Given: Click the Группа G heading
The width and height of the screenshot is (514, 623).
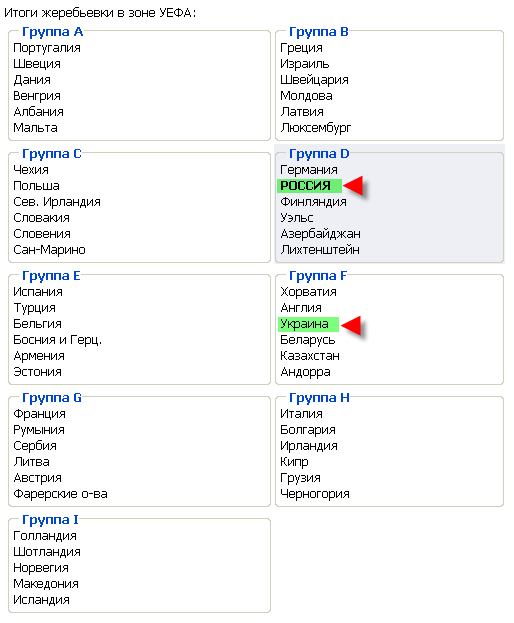Looking at the screenshot, I should point(52,397).
